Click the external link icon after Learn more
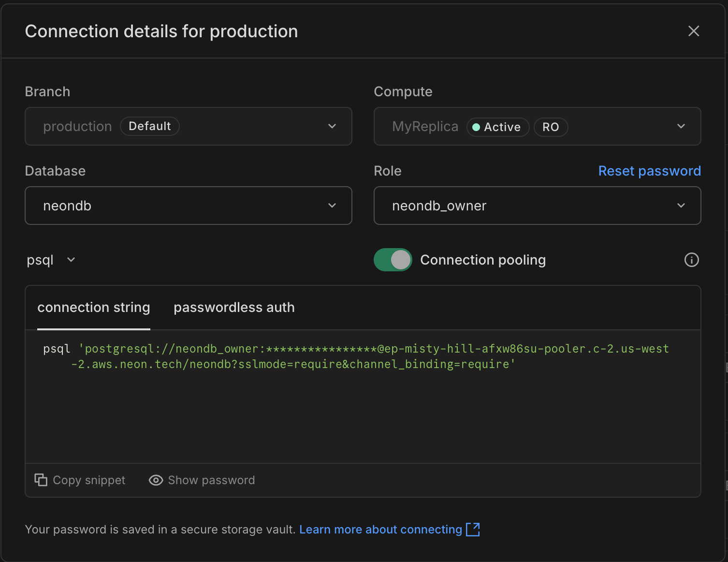The width and height of the screenshot is (728, 562). [474, 529]
